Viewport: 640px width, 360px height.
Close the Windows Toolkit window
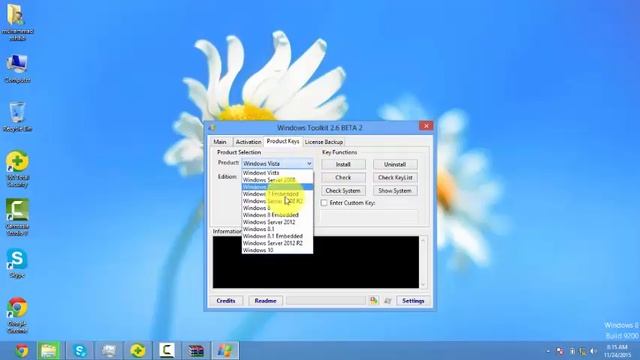point(426,126)
